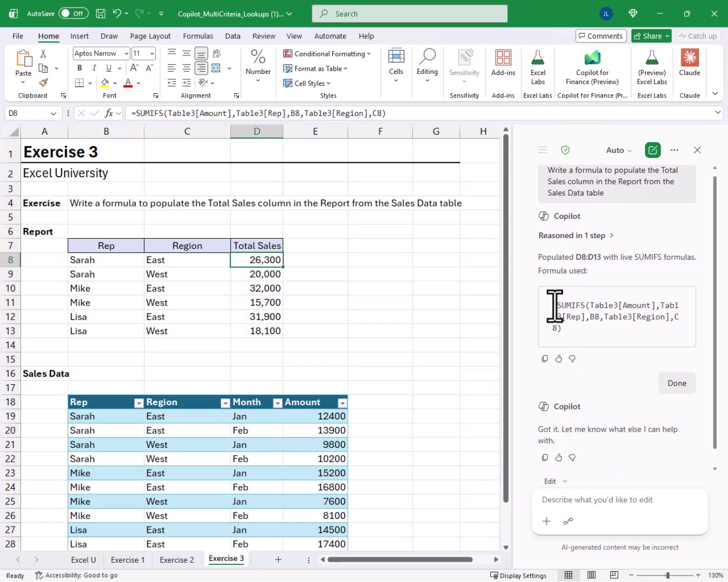728x582 pixels.
Task: Launch the Claude add-in
Action: [690, 63]
